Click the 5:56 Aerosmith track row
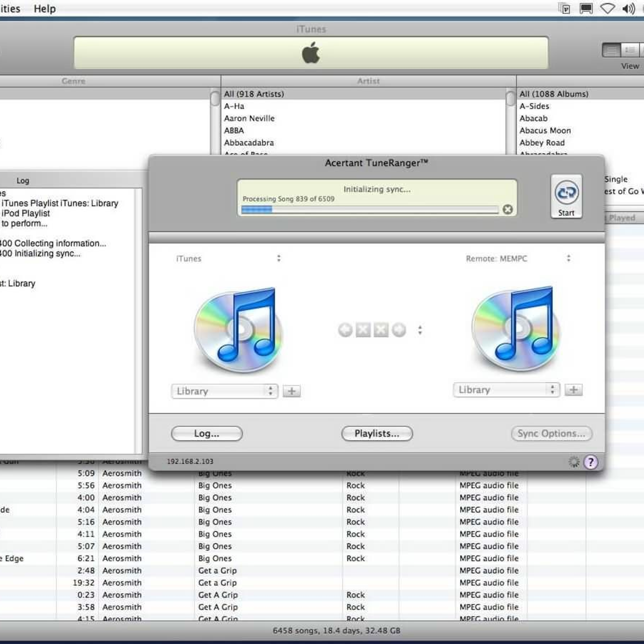 (x=322, y=485)
